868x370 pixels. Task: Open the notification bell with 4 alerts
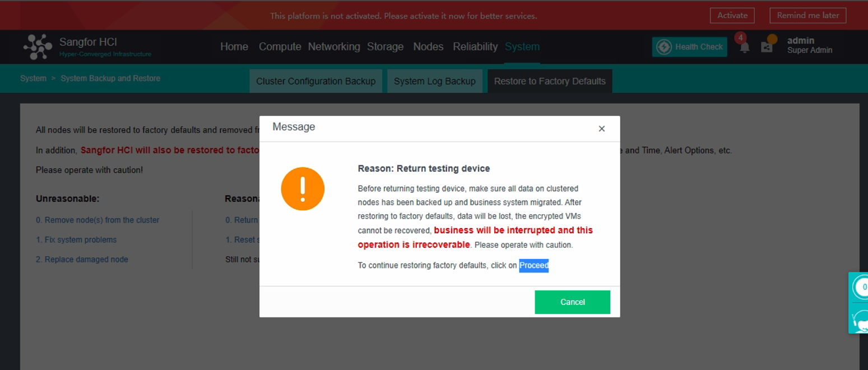744,47
